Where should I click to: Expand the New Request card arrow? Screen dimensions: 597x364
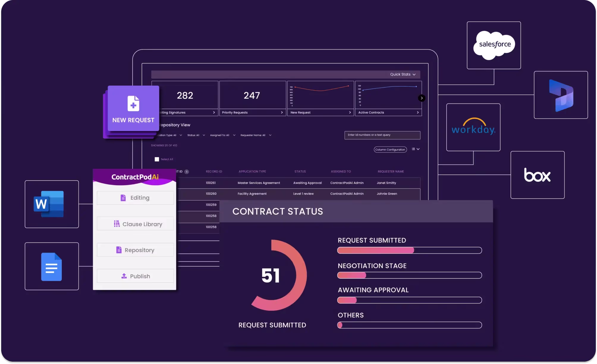[350, 113]
